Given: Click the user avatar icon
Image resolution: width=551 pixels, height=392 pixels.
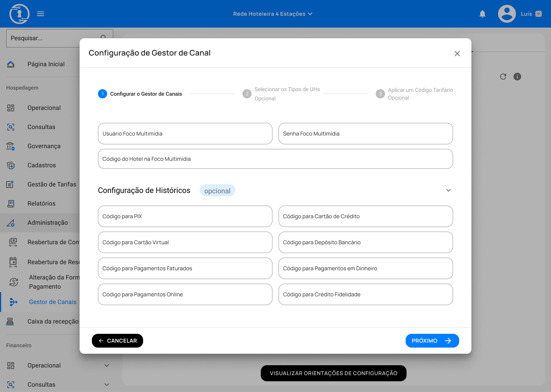Looking at the screenshot, I should [507, 14].
